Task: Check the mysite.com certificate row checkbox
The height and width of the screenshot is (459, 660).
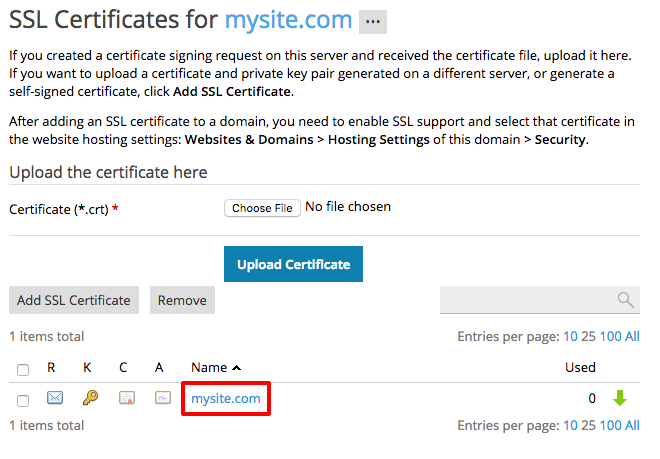Action: 23,400
